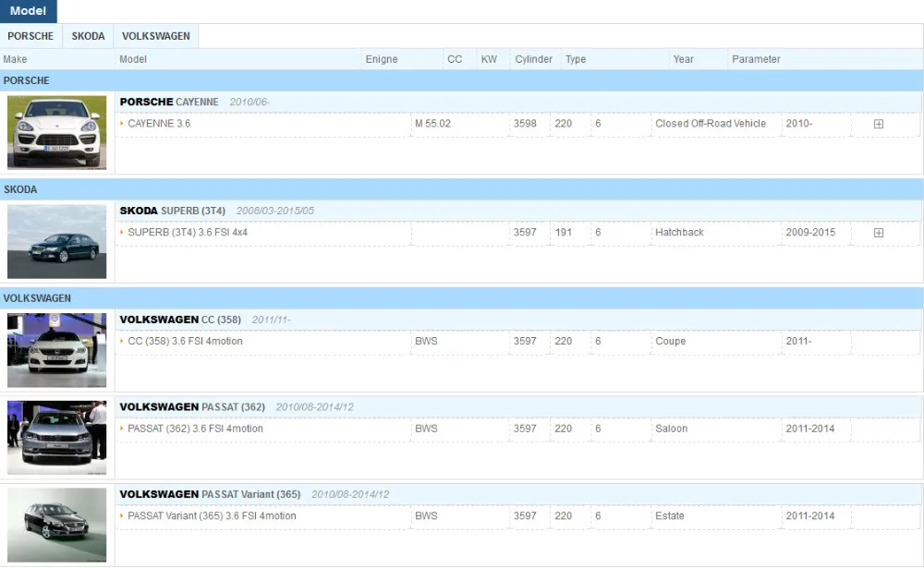This screenshot has height=568, width=924.
Task: Click the KW column header
Action: tap(489, 59)
